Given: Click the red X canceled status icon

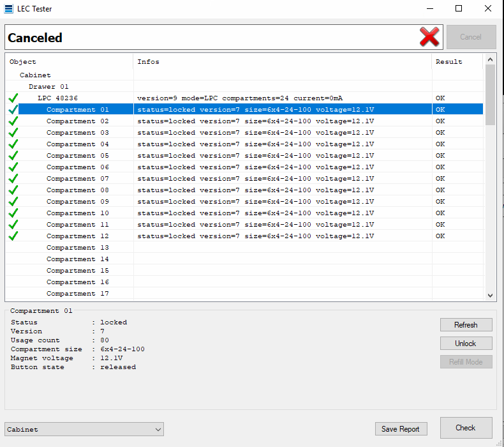Looking at the screenshot, I should coord(429,37).
